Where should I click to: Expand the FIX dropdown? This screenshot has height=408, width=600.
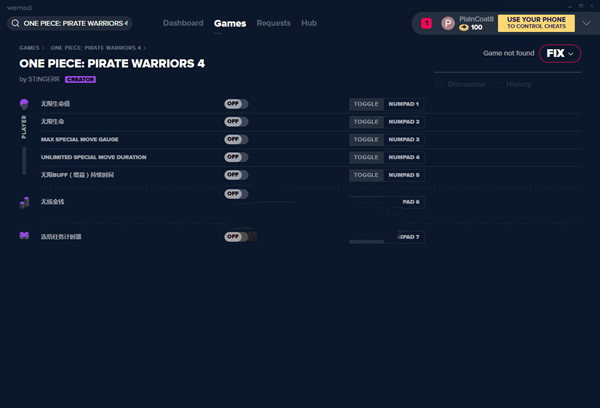pos(560,54)
